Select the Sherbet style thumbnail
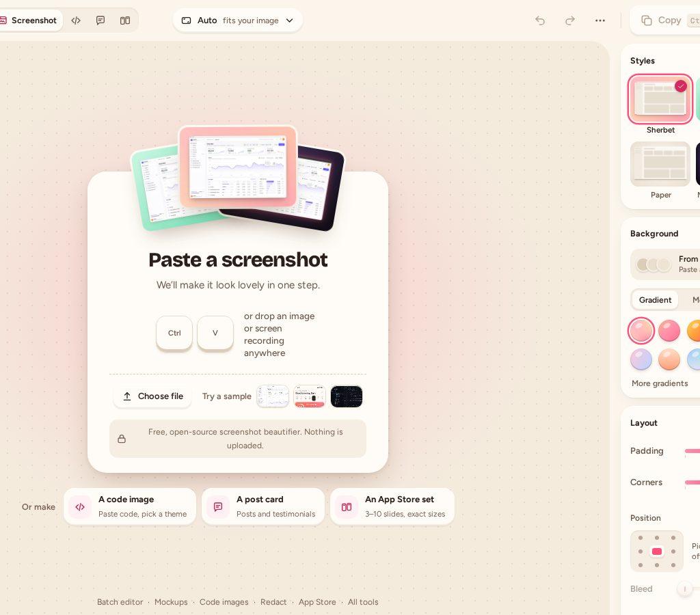This screenshot has height=615, width=700. coord(660,99)
